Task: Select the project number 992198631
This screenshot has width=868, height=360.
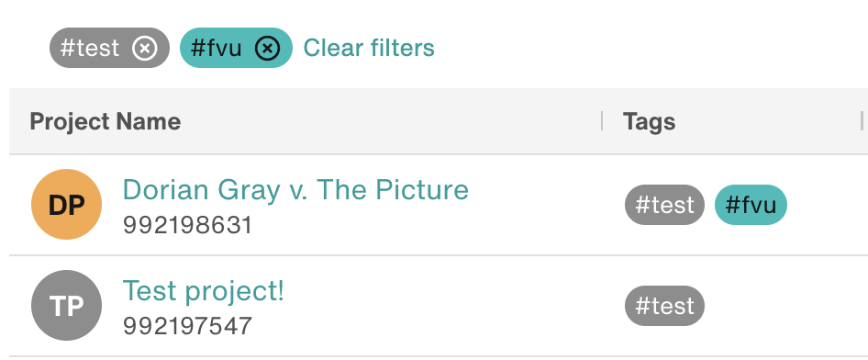Action: [x=188, y=225]
